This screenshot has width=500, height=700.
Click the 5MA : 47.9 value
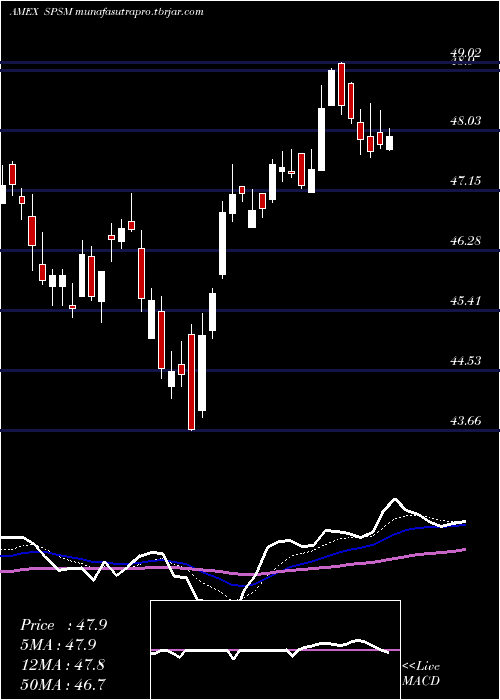tap(59, 645)
